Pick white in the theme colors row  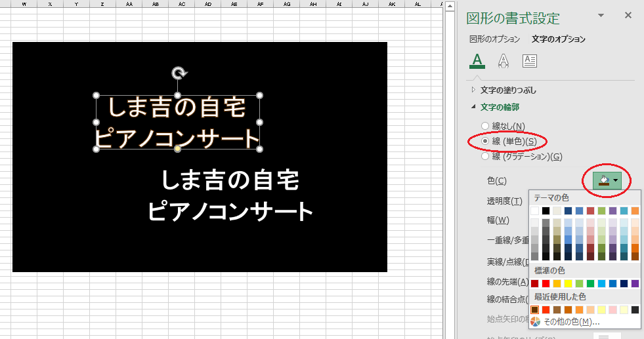(x=534, y=210)
